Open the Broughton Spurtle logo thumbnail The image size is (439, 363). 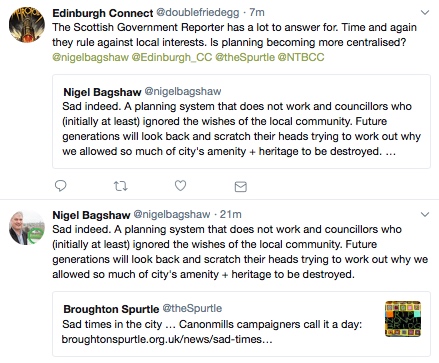(403, 319)
